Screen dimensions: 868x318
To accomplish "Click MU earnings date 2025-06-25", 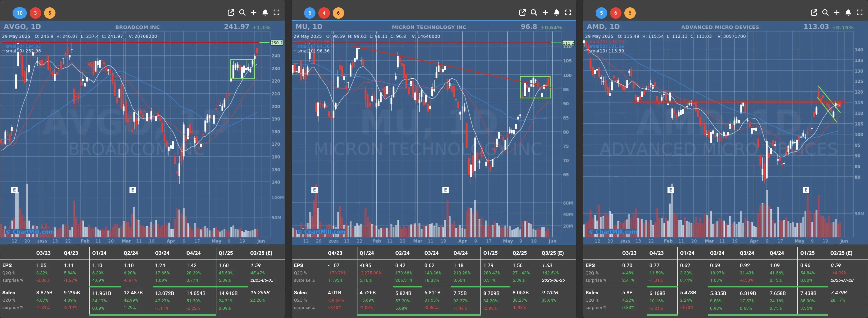I will [553, 280].
